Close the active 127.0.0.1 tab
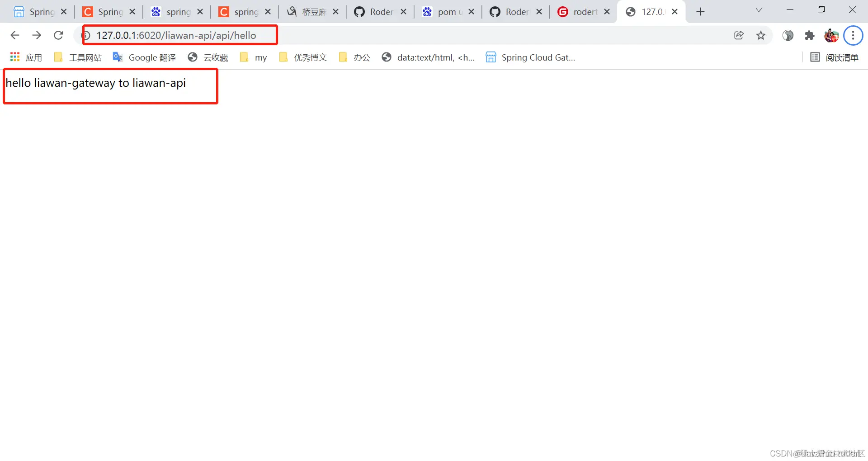The image size is (868, 461). [x=675, y=12]
